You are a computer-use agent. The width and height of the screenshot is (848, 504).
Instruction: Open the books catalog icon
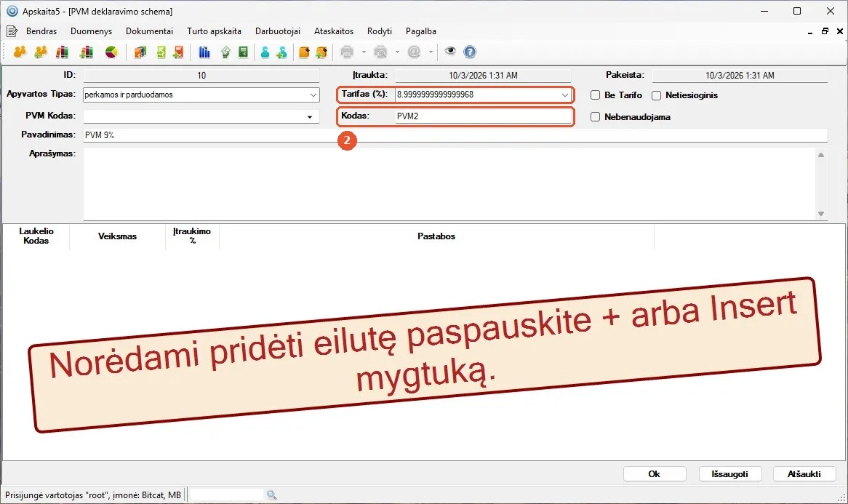[x=63, y=52]
